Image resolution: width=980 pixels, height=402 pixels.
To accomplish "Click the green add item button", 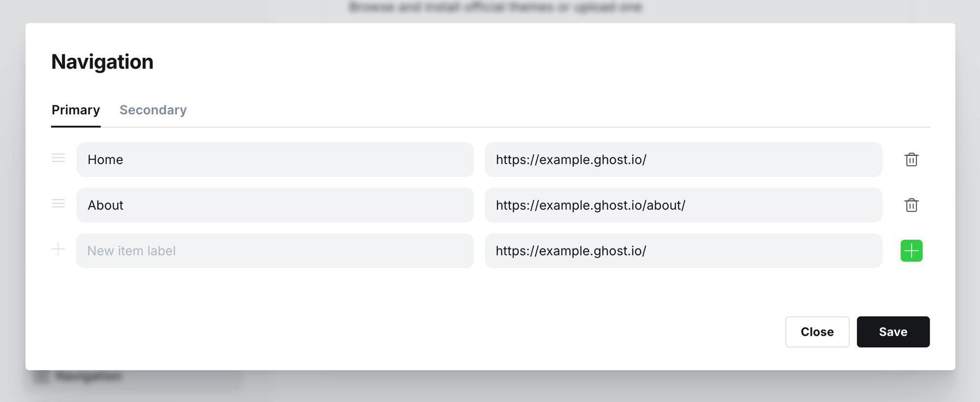I will 911,251.
